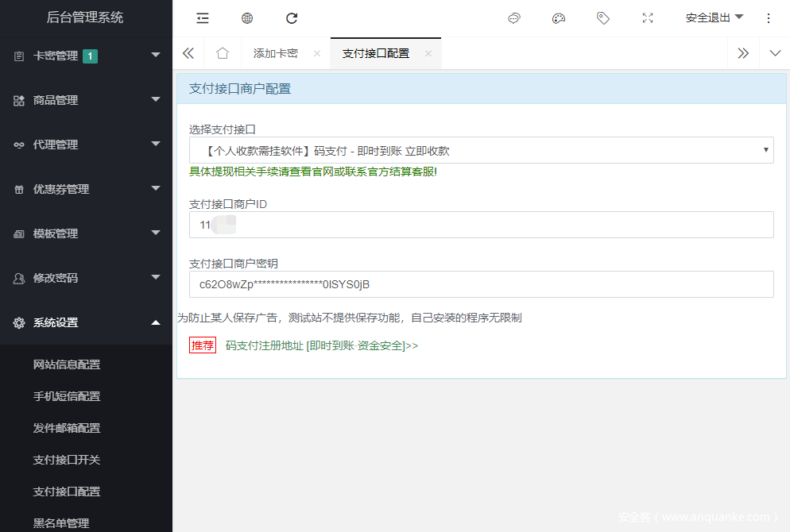
Task: Switch to the 添加卡密 tab
Action: pyautogui.click(x=276, y=53)
